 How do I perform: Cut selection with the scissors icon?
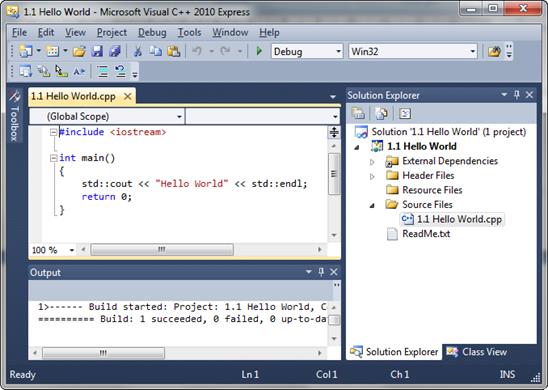(x=138, y=51)
